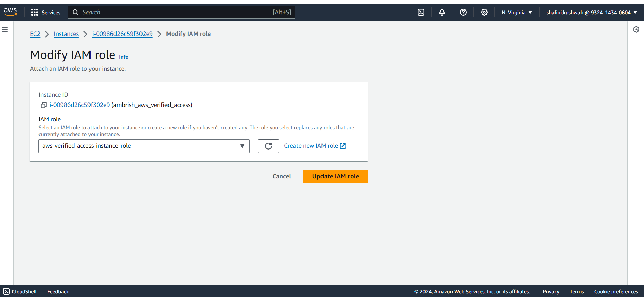Open the Terms footer link
Image resolution: width=644 pixels, height=297 pixels.
(x=576, y=292)
